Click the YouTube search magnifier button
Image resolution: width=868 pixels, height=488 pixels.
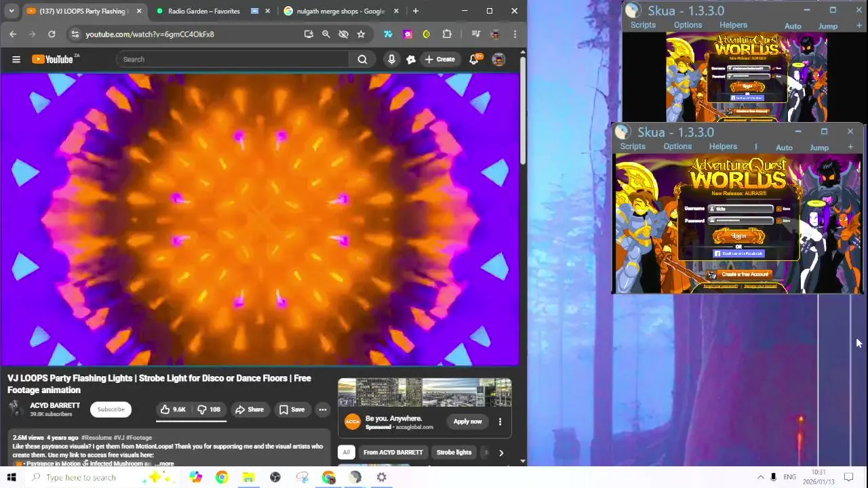[x=362, y=59]
